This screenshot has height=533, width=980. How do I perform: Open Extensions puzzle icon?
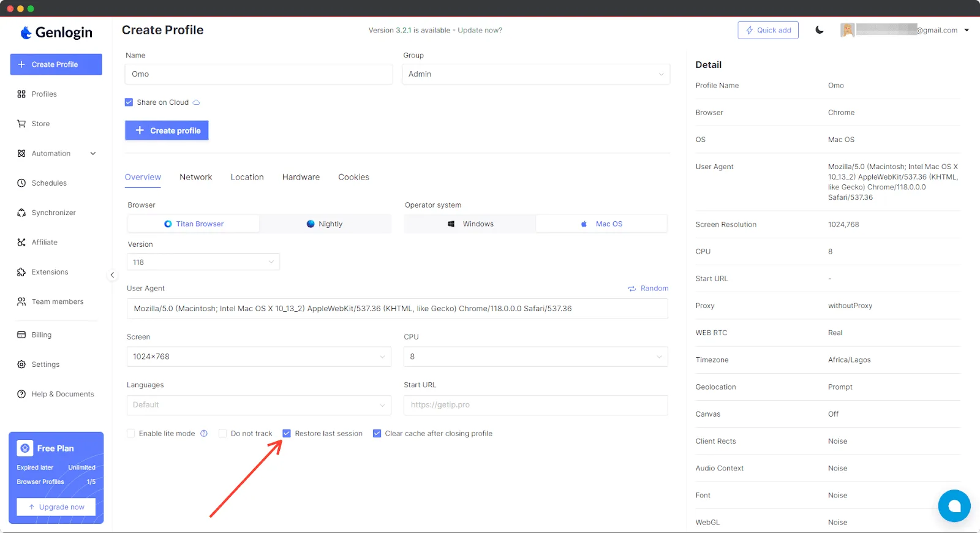pos(21,272)
